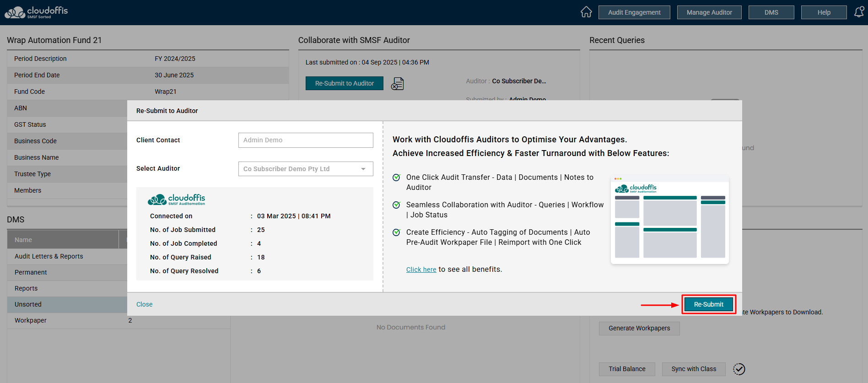The image size is (868, 383).
Task: Follow the 'Click here' benefits link
Action: [421, 270]
